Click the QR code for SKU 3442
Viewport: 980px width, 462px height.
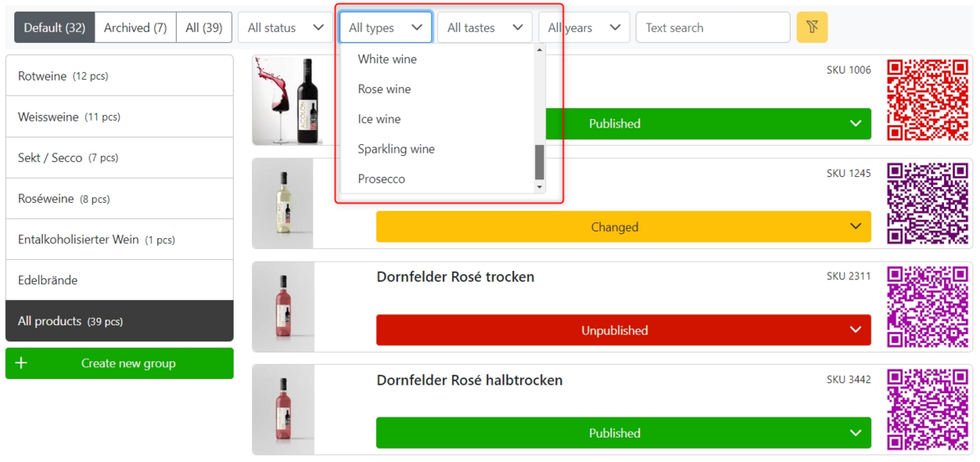[x=927, y=410]
